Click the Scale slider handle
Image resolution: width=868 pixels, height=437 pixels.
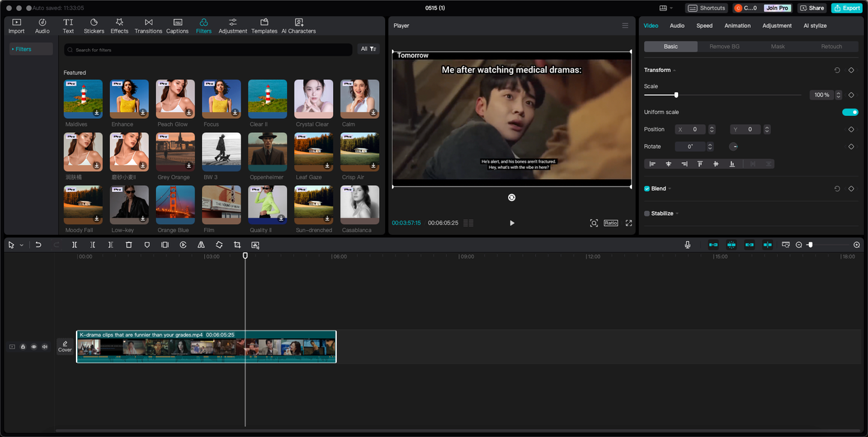(676, 95)
